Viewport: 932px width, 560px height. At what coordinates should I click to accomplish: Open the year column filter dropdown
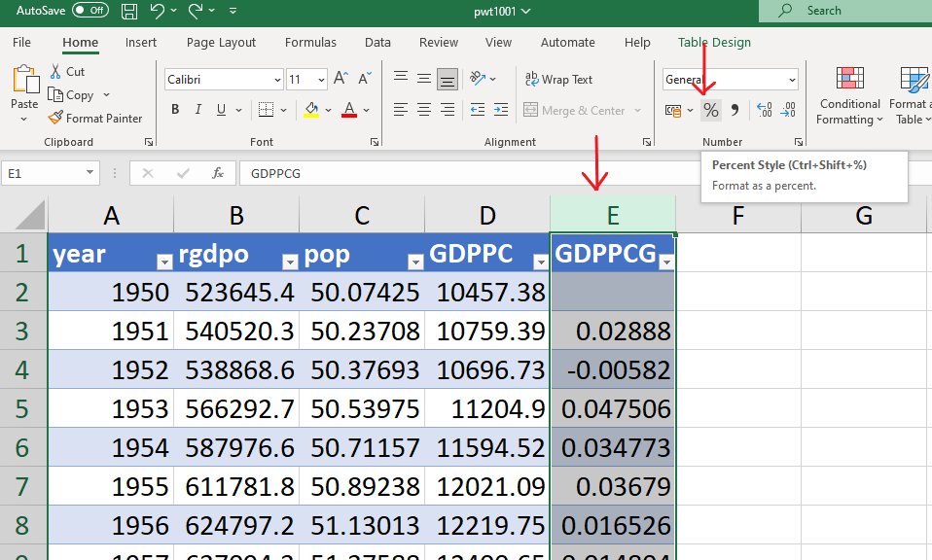[x=164, y=262]
